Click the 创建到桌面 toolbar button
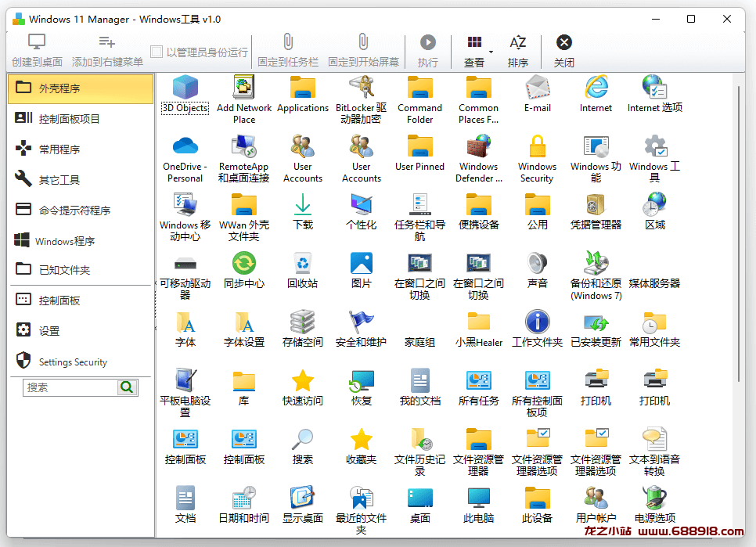Screen dimensions: 756x547 pyautogui.click(x=37, y=50)
